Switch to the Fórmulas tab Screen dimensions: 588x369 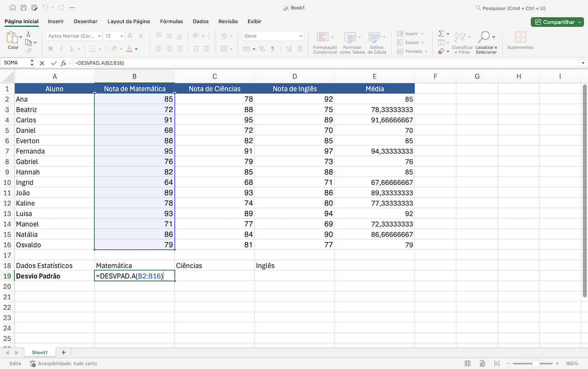[x=171, y=21]
